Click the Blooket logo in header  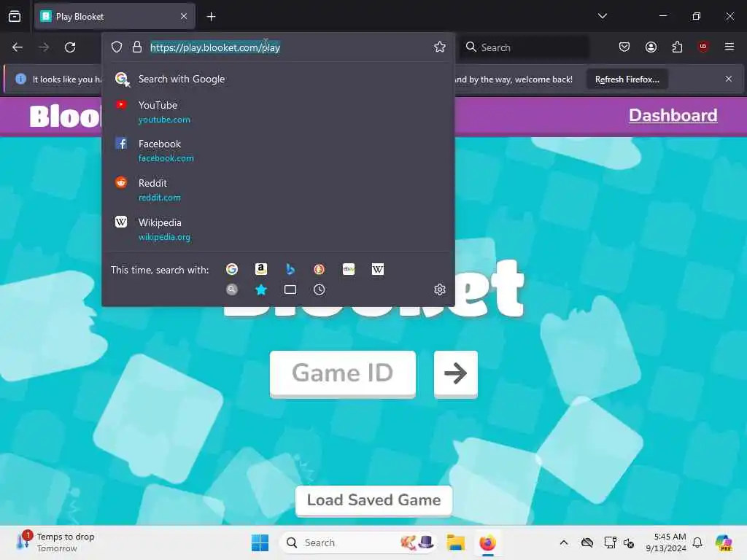point(65,116)
